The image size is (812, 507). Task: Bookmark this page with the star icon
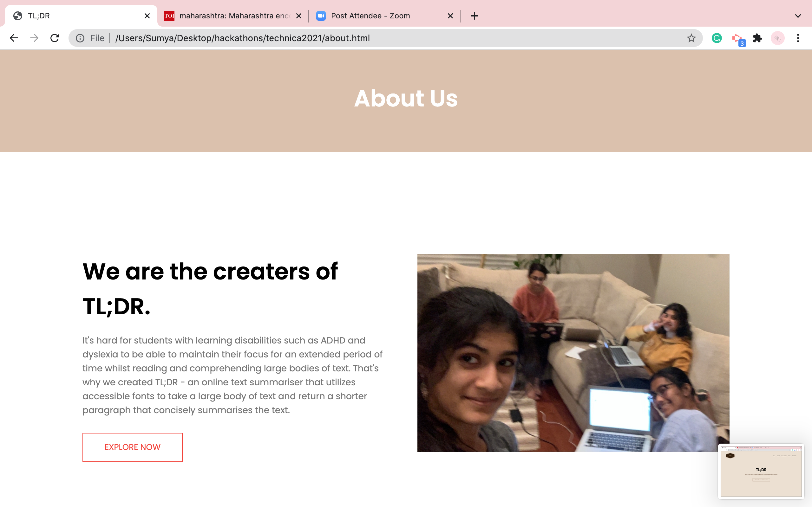point(691,38)
